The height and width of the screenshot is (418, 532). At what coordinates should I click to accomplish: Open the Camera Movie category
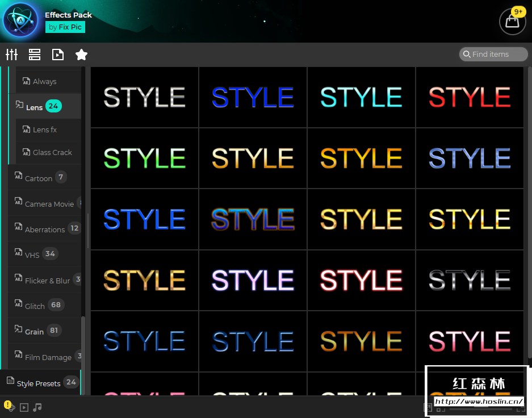pos(45,203)
